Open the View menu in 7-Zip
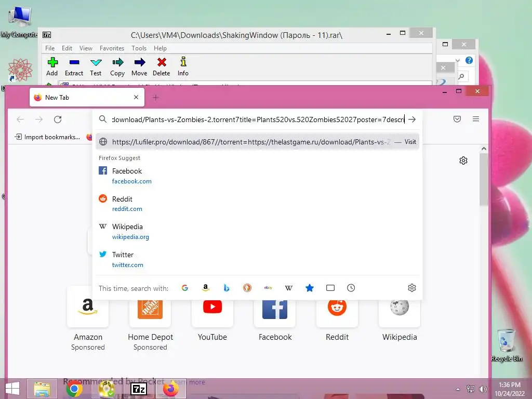Image resolution: width=532 pixels, height=399 pixels. click(86, 48)
